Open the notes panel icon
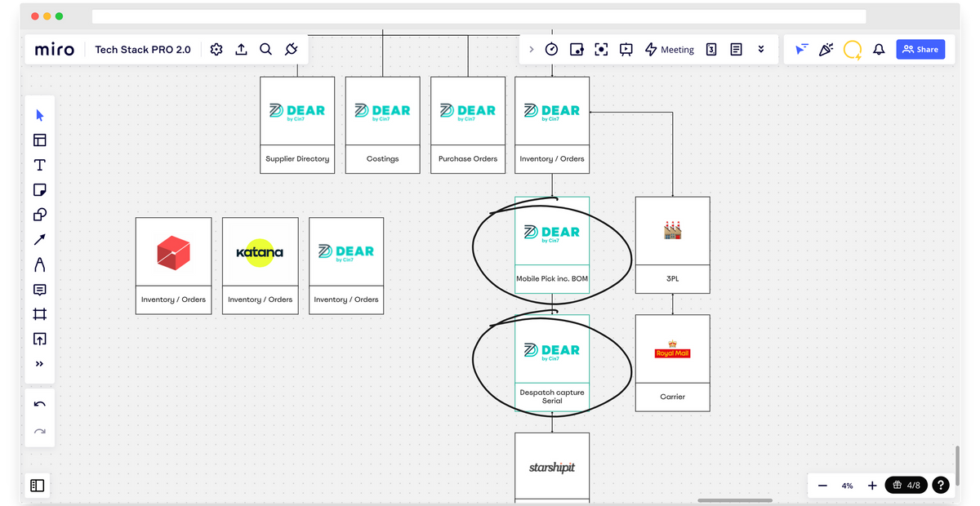Image resolution: width=980 pixels, height=506 pixels. pyautogui.click(x=736, y=49)
